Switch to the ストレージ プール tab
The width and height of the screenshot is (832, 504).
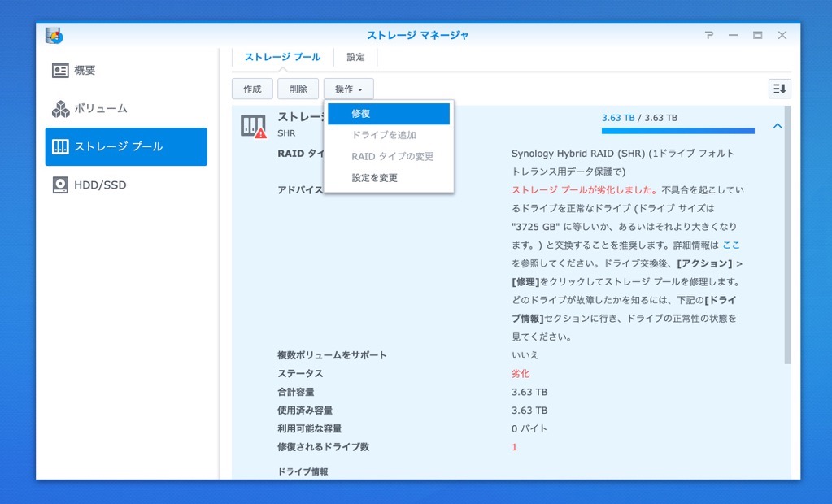282,57
